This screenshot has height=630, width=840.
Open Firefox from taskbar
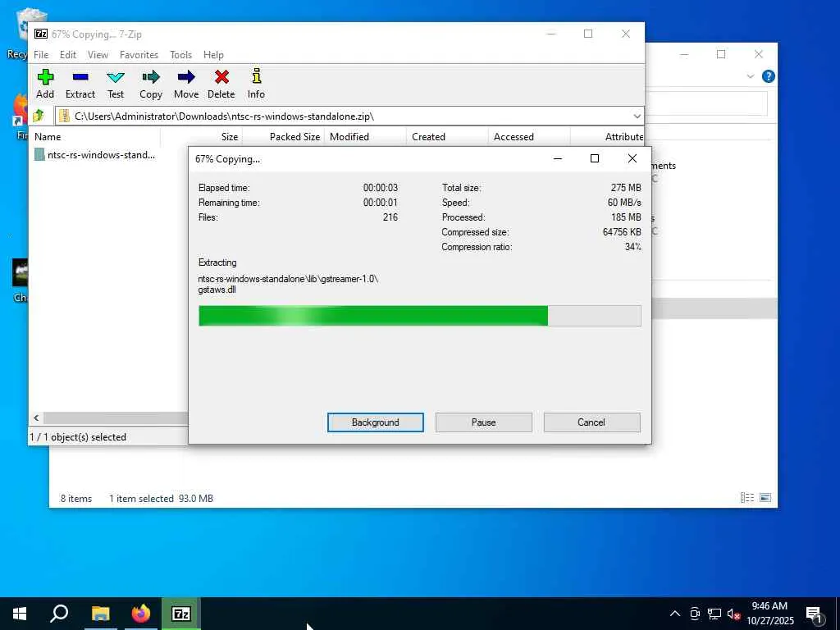click(141, 614)
